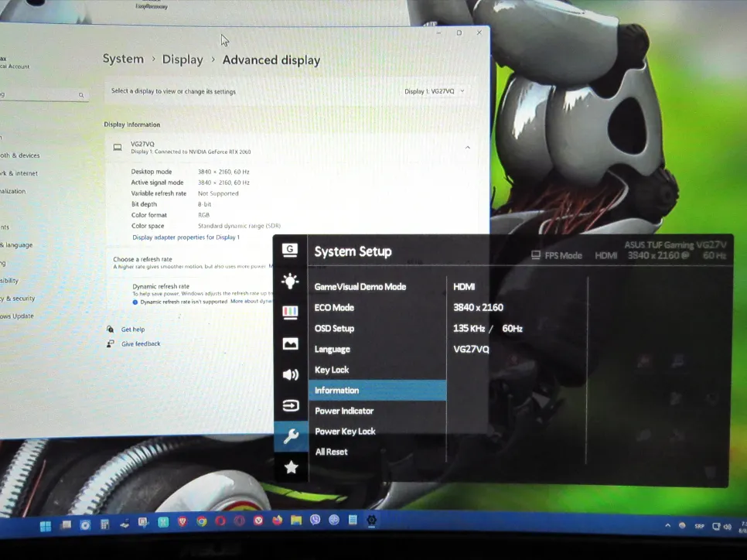Open OSD Setup in the OSD menu
747x560 pixels.
click(334, 329)
